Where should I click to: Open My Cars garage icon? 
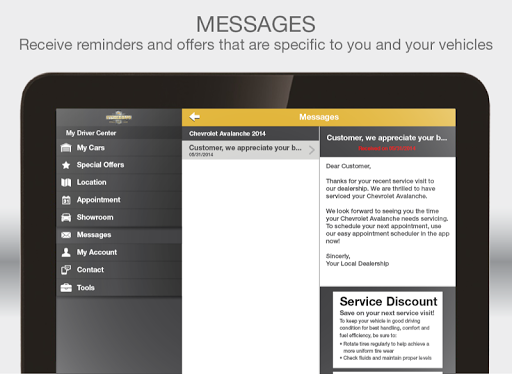(66, 148)
